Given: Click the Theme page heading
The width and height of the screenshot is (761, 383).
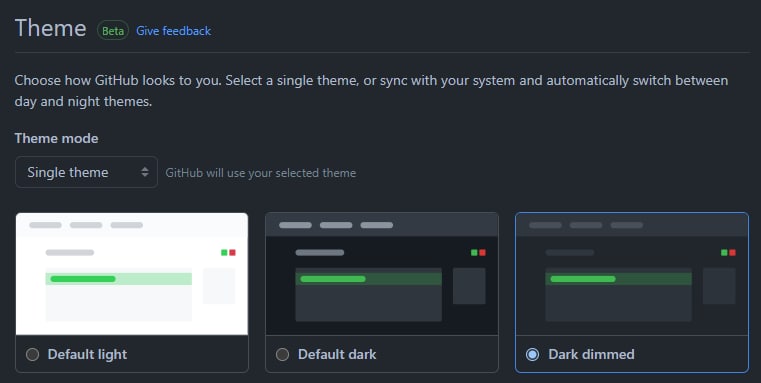Looking at the screenshot, I should coord(50,28).
